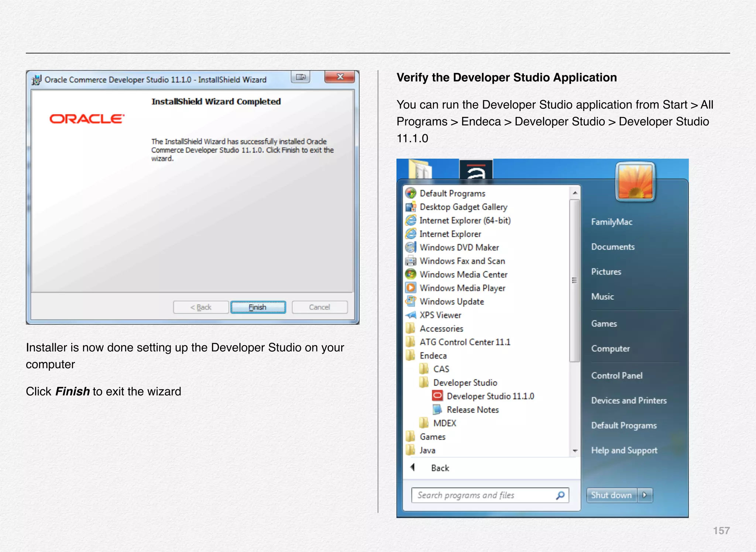Click the red Developer Studio 11.1.0 icon

[437, 396]
